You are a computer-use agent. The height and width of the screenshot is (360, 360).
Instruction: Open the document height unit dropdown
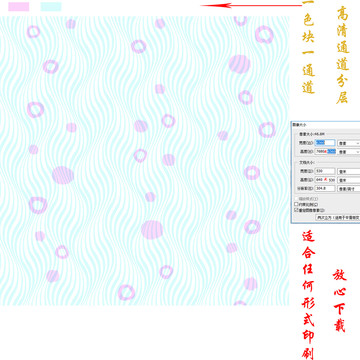349,180
